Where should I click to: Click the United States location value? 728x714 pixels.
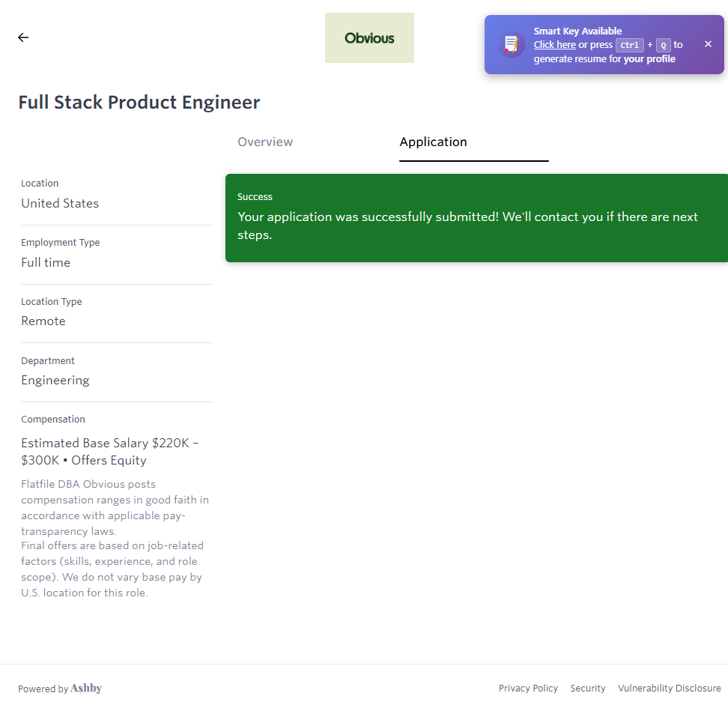click(60, 204)
